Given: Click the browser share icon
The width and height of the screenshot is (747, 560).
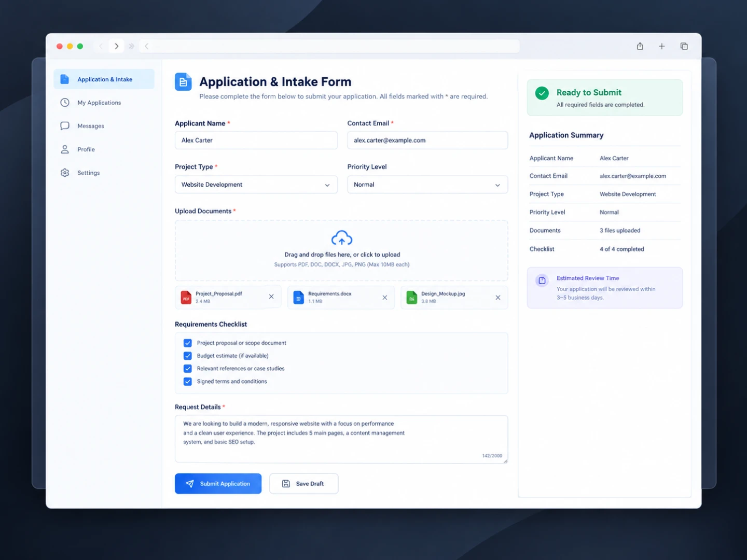Looking at the screenshot, I should pyautogui.click(x=640, y=46).
